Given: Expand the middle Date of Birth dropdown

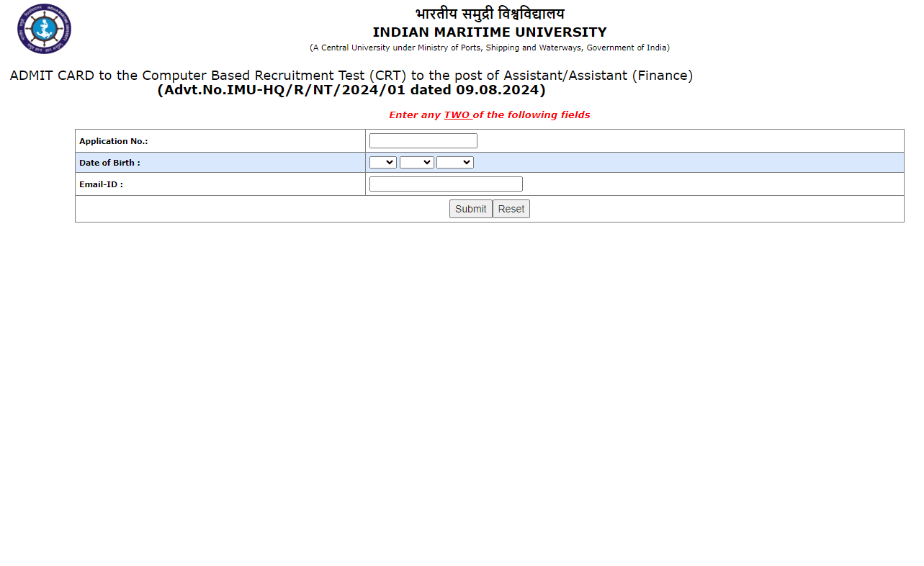Looking at the screenshot, I should point(416,163).
